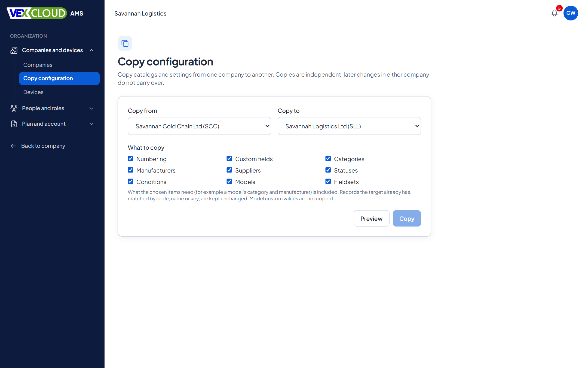Toggle the Manufacturers checkbox
588x368 pixels.
click(131, 170)
